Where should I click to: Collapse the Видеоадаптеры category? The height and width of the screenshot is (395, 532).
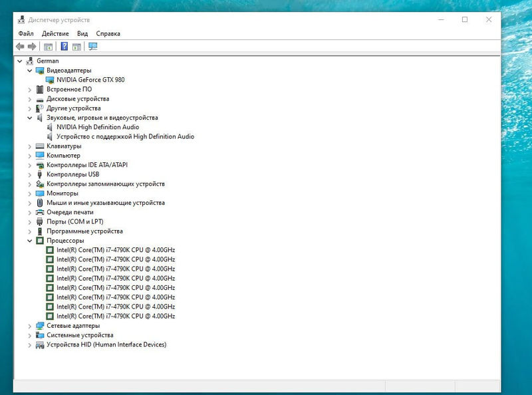pyautogui.click(x=29, y=70)
